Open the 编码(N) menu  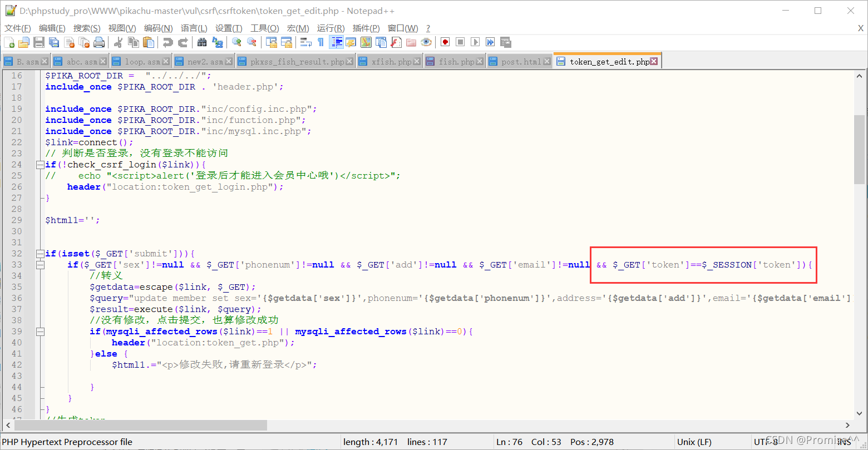pos(159,28)
